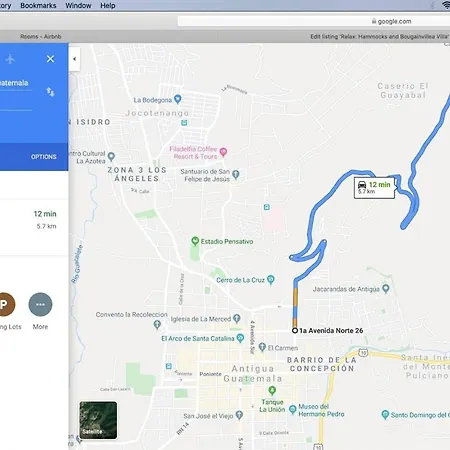Select the flights travel mode airplane icon
The height and width of the screenshot is (450, 450).
[x=10, y=59]
